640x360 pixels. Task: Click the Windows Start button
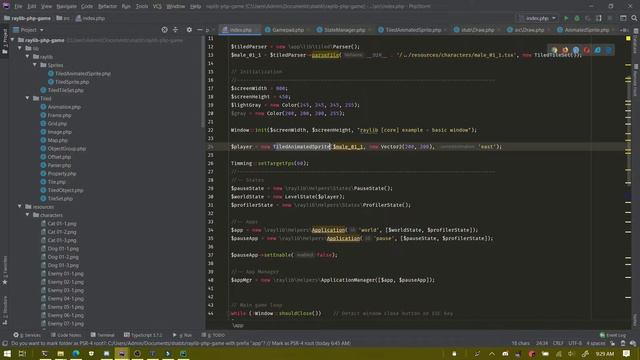(x=7, y=353)
